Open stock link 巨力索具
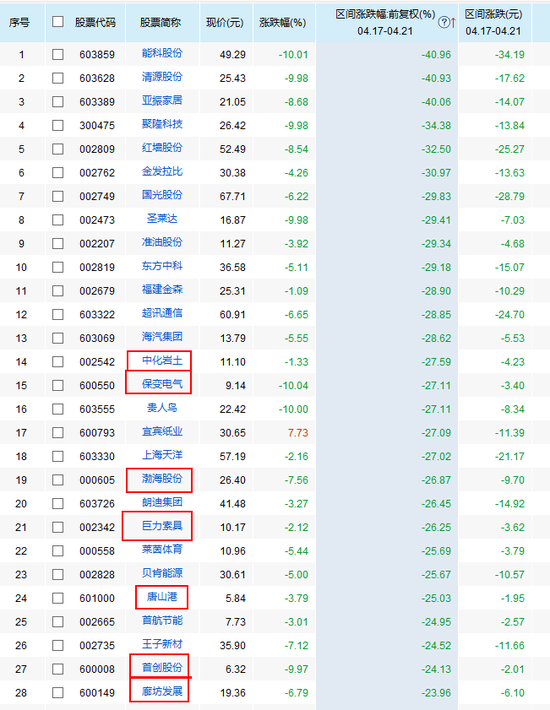Screen dimensions: 550x710 coord(162,526)
